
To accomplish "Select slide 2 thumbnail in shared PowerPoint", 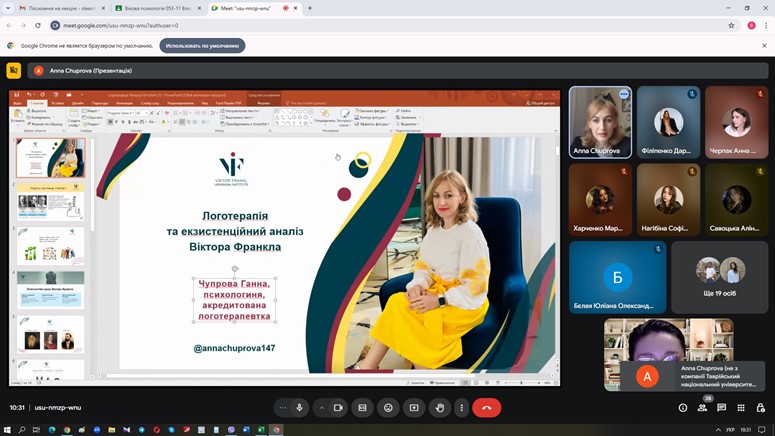I will point(50,202).
